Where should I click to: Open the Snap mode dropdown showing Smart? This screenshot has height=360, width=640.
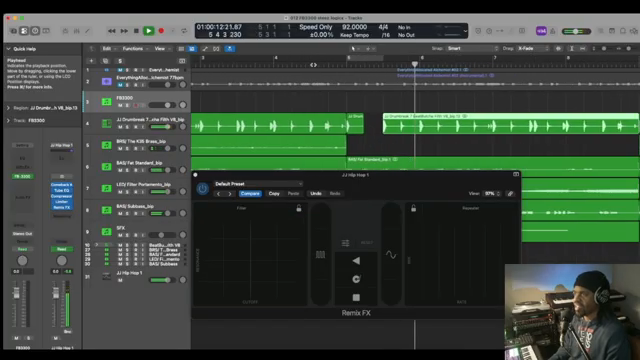tap(472, 49)
